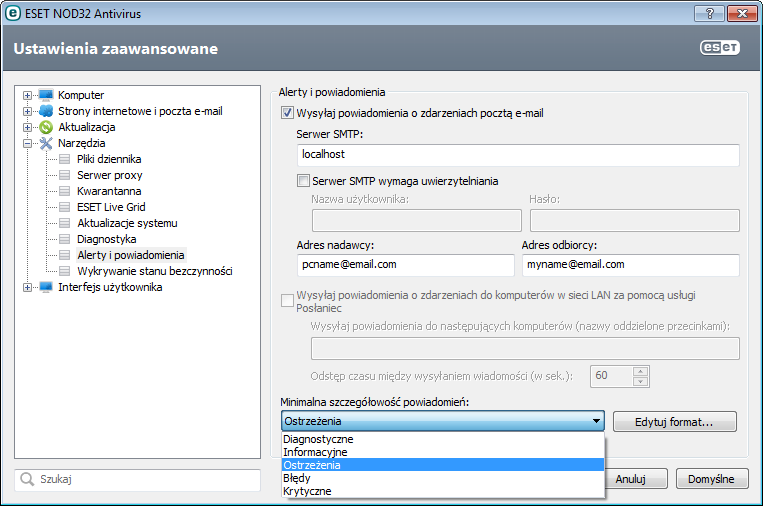The height and width of the screenshot is (506, 763).
Task: Select Błędy from the dropdown list
Action: click(443, 478)
